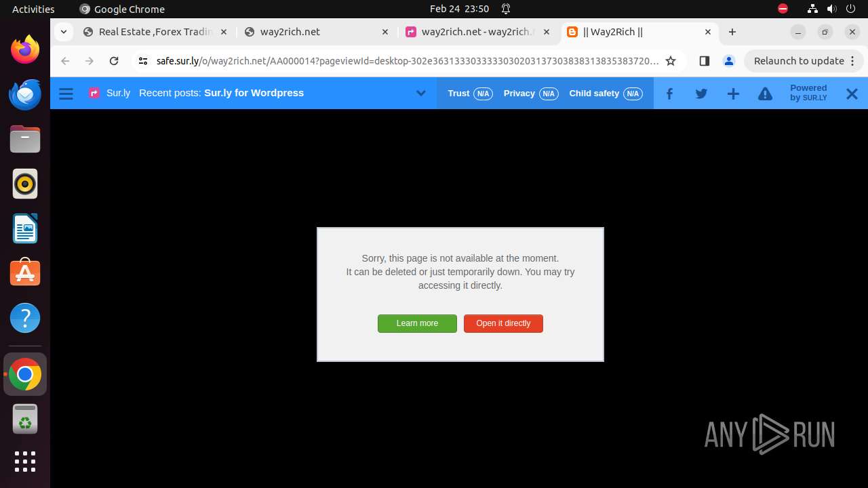Open Ubuntu Software store icon
868x488 pixels.
click(x=25, y=272)
